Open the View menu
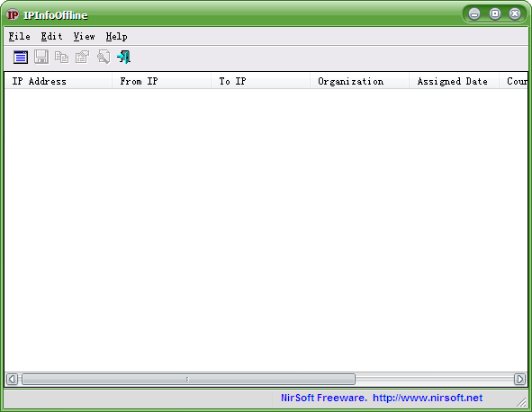The height and width of the screenshot is (412, 532). [84, 36]
